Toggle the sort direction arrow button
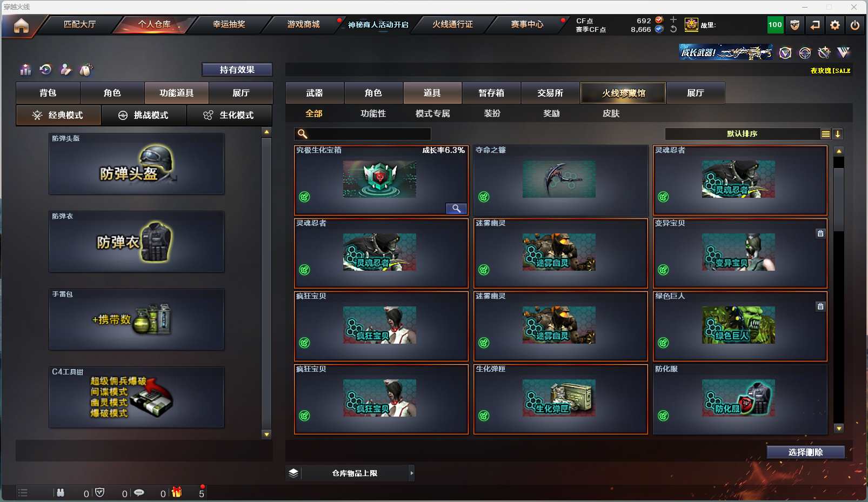This screenshot has height=502, width=868. 838,134
